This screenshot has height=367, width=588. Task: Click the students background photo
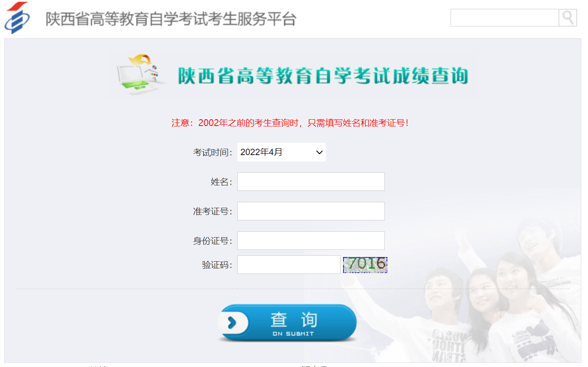pyautogui.click(x=502, y=295)
